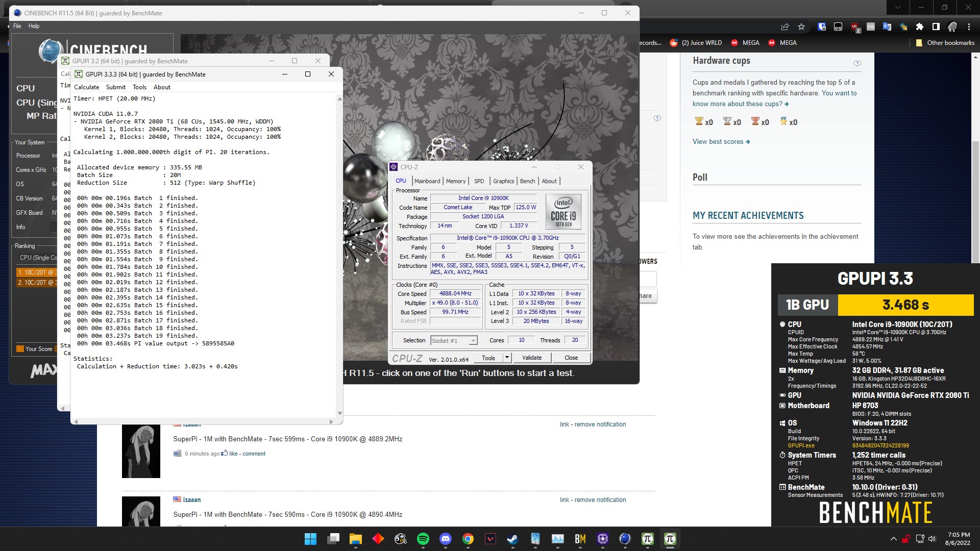Switch to Bench tab in CPU-Z
This screenshot has width=980, height=551.
coord(528,181)
